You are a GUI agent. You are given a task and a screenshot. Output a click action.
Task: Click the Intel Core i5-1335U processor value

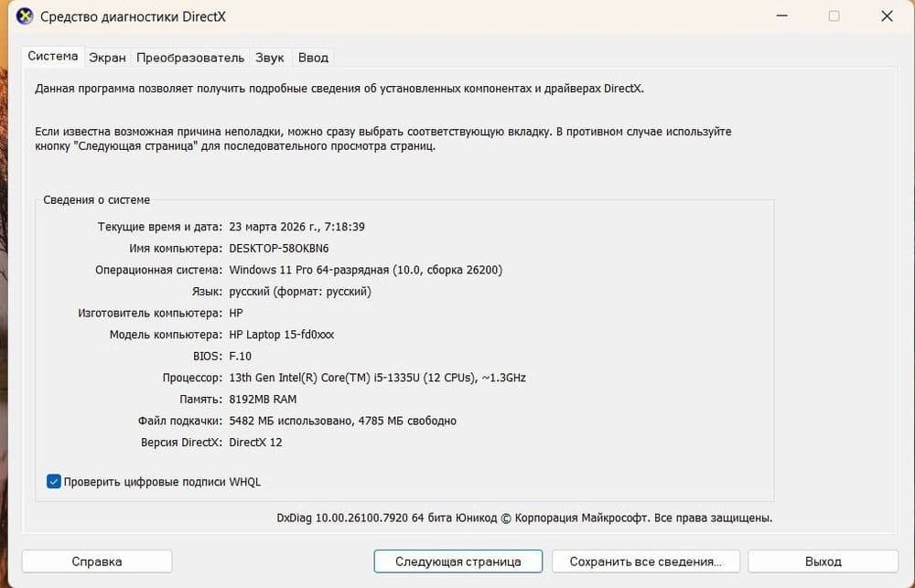coord(378,378)
